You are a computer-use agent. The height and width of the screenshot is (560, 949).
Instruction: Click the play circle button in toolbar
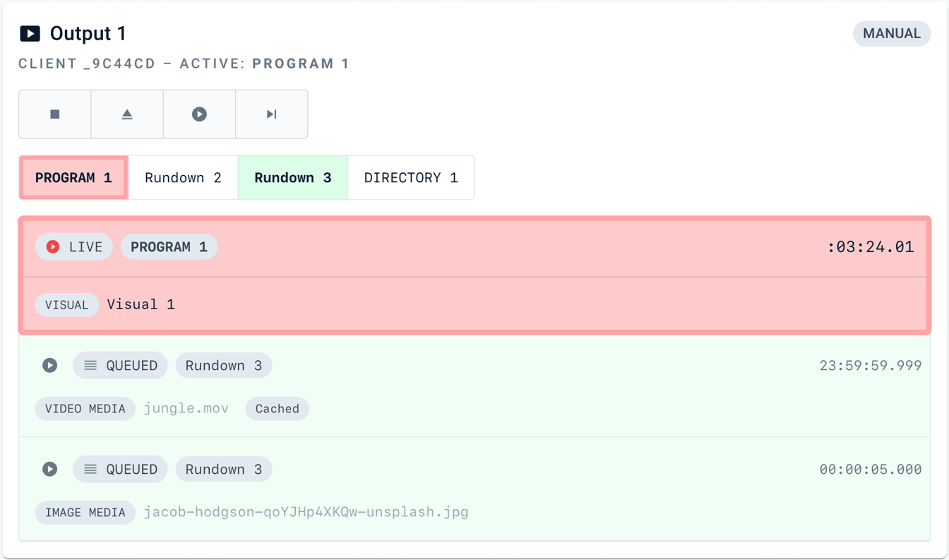(199, 114)
